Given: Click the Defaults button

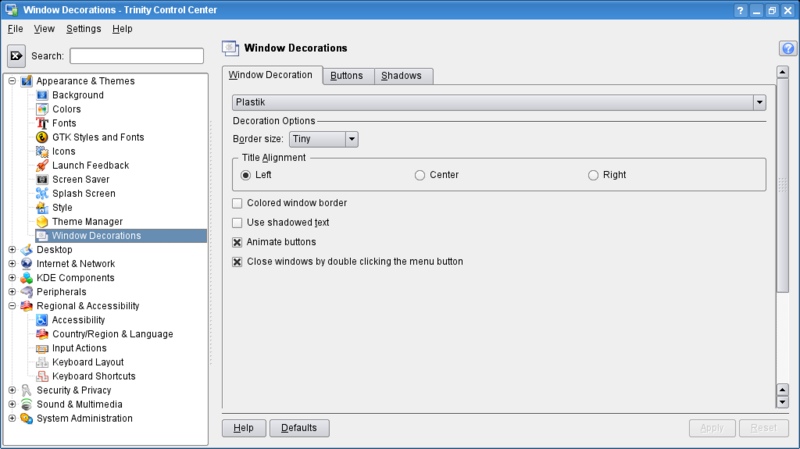Looking at the screenshot, I should click(x=299, y=428).
